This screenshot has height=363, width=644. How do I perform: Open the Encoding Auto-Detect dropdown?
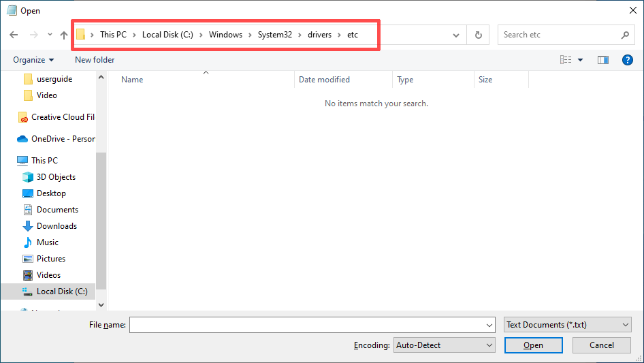tap(445, 345)
